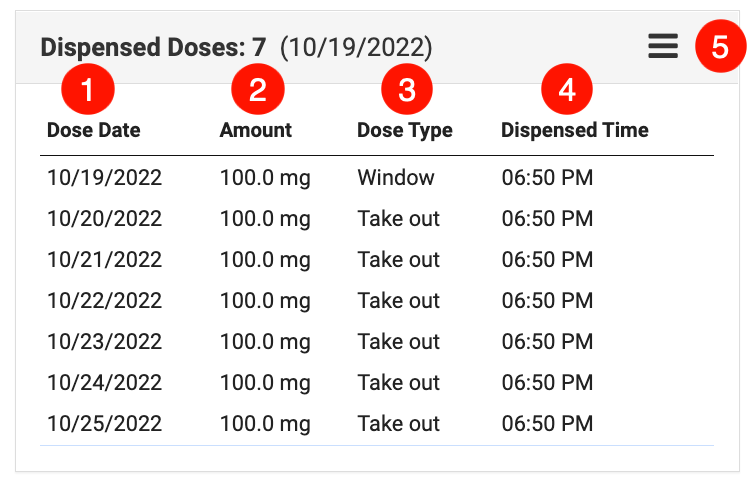Click the (10/19/2022) date in header
Image resolution: width=752 pixels, height=486 pixels.
pos(356,46)
